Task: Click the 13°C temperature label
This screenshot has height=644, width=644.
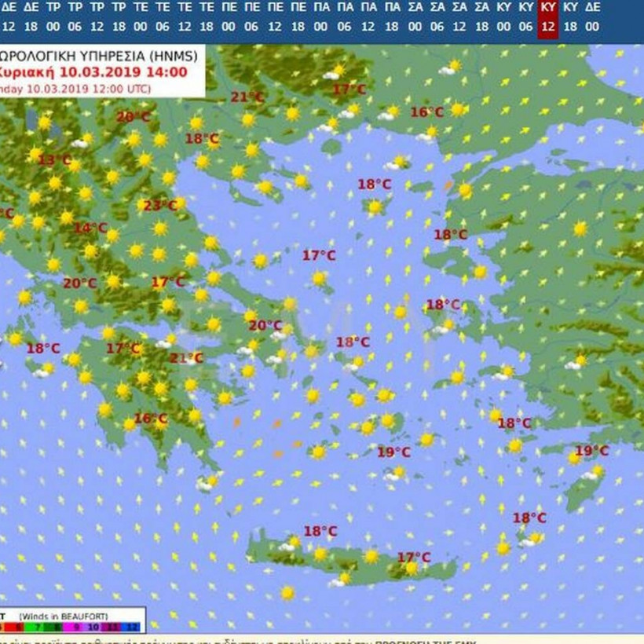Action: 54,160
